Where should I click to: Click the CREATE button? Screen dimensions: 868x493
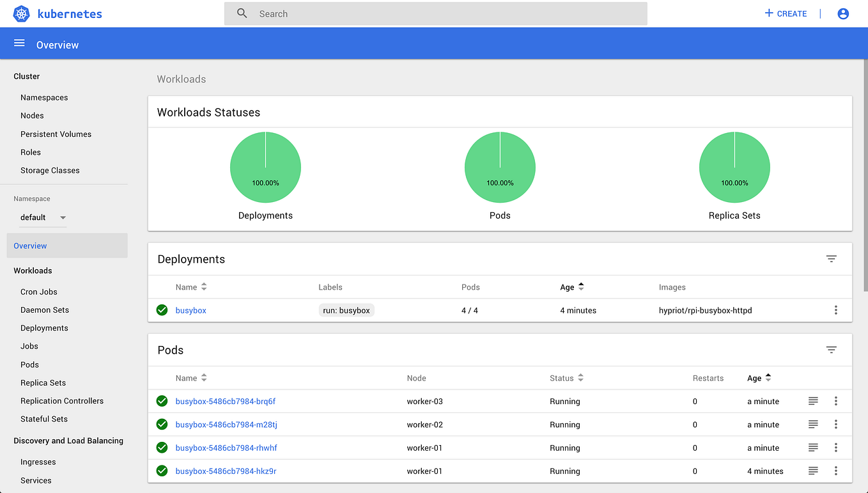(786, 13)
